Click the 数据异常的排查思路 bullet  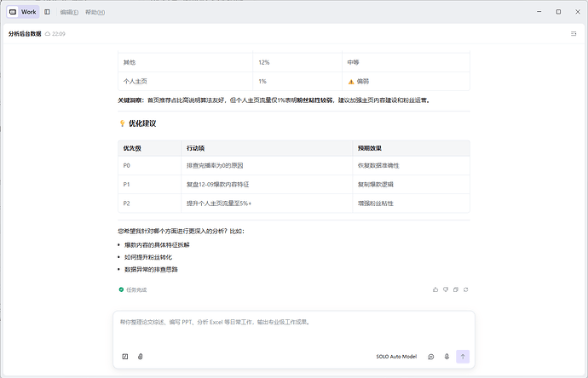(151, 269)
